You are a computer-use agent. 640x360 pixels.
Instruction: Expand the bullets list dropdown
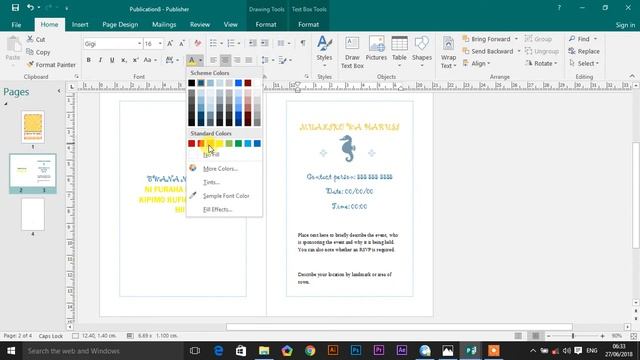tap(221, 43)
